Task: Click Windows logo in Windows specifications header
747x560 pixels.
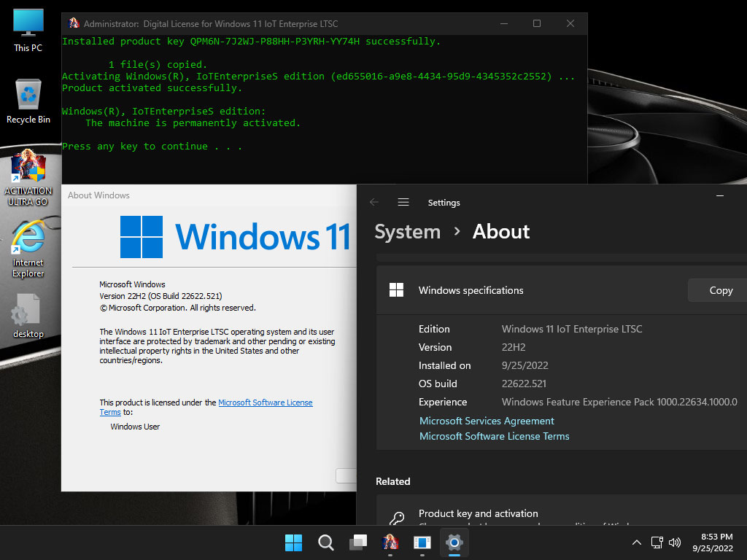Action: pyautogui.click(x=396, y=290)
